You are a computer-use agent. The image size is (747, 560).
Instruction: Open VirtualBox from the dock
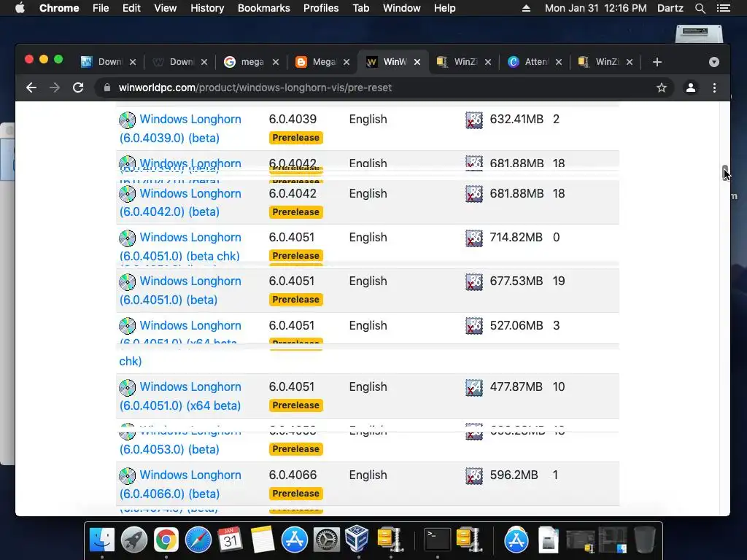[357, 539]
